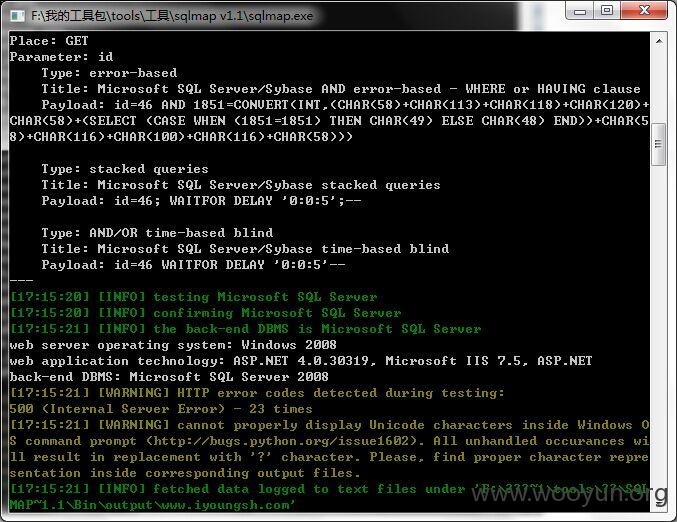Click '[INFO] confirming Microsoft SQL Server' line

[206, 313]
